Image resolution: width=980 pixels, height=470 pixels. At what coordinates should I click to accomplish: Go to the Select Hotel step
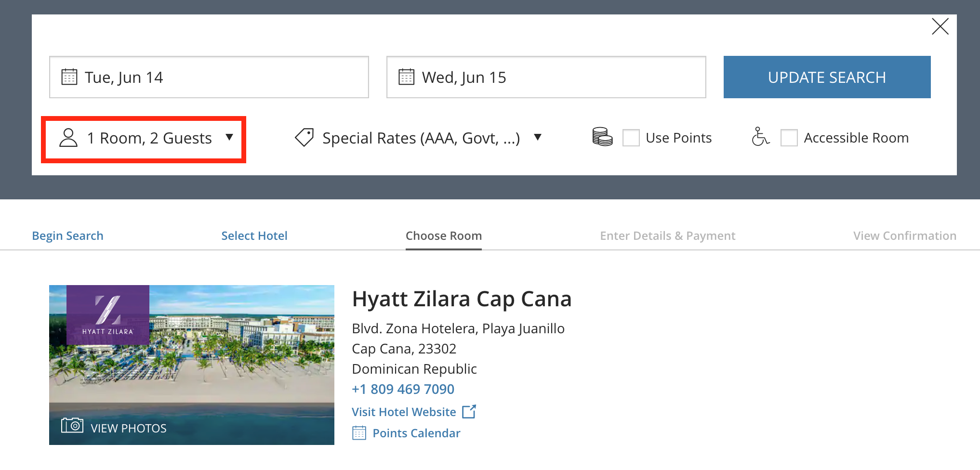[x=254, y=235]
